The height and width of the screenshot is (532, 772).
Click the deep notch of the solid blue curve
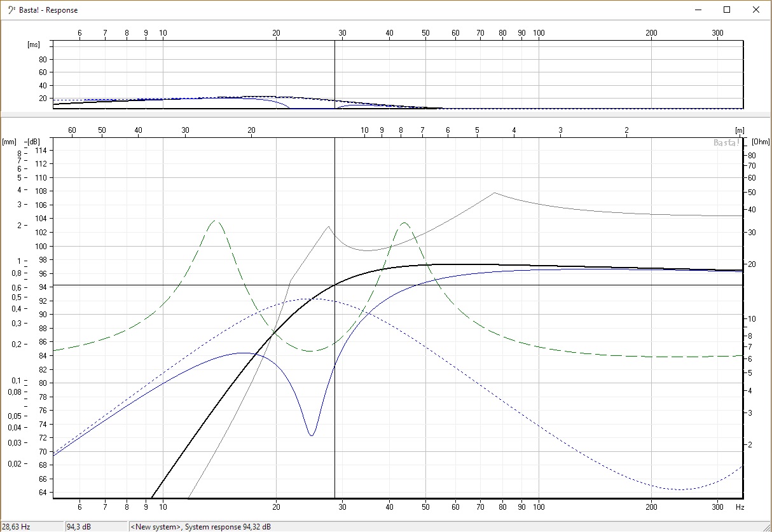click(312, 434)
